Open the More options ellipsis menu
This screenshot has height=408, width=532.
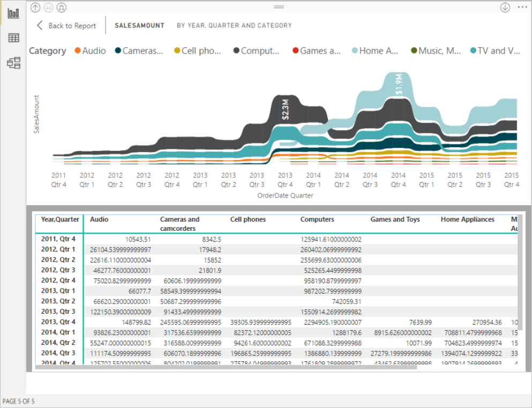[x=522, y=7]
